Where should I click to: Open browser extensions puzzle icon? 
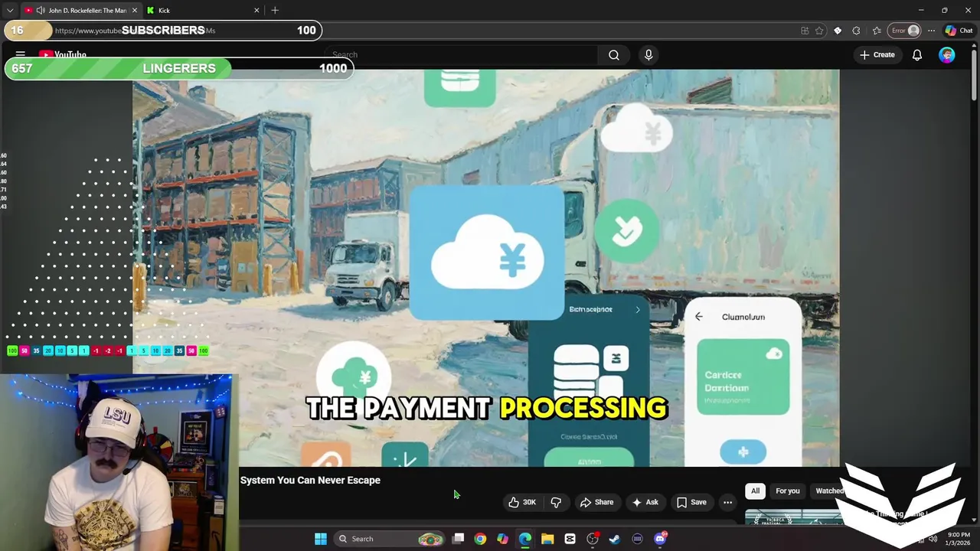tap(856, 31)
